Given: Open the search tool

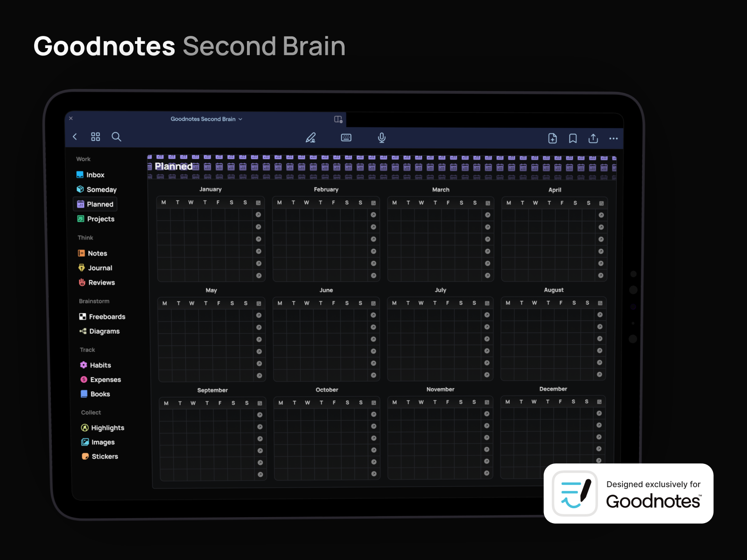Looking at the screenshot, I should pos(117,137).
